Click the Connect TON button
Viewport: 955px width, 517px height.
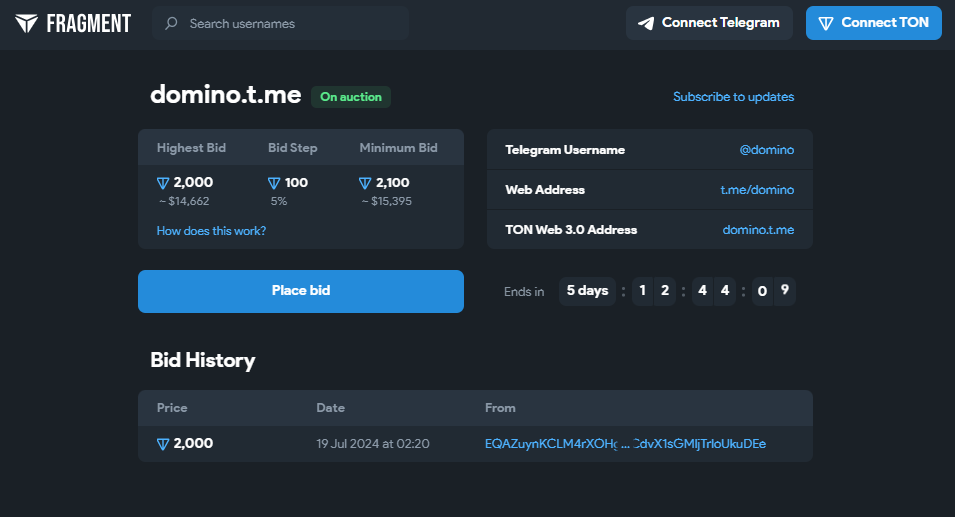[873, 23]
